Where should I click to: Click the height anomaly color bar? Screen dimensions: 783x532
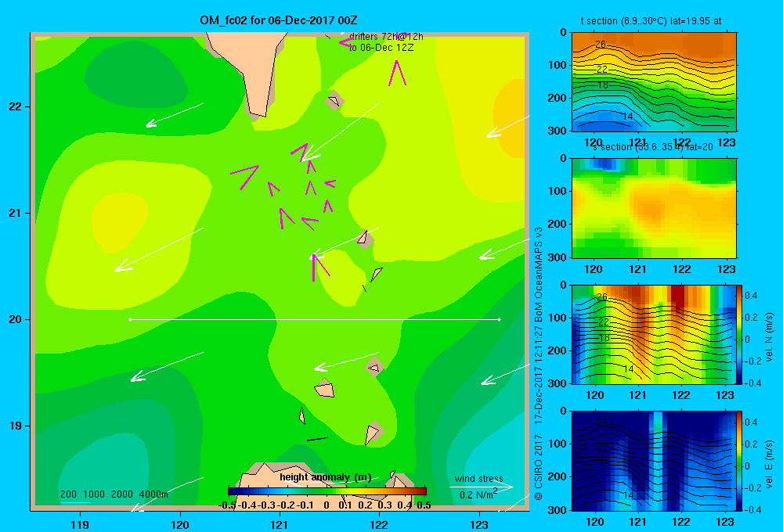click(x=327, y=491)
